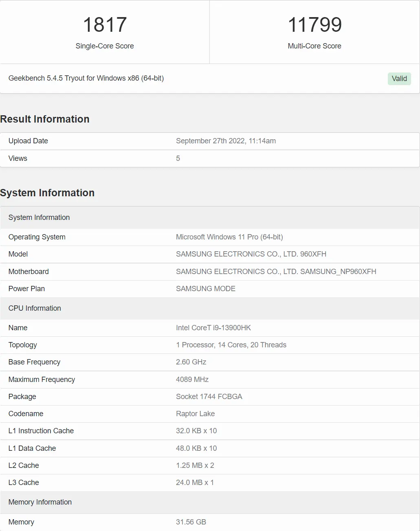Select the Multi-Core Score value 11799

[314, 25]
